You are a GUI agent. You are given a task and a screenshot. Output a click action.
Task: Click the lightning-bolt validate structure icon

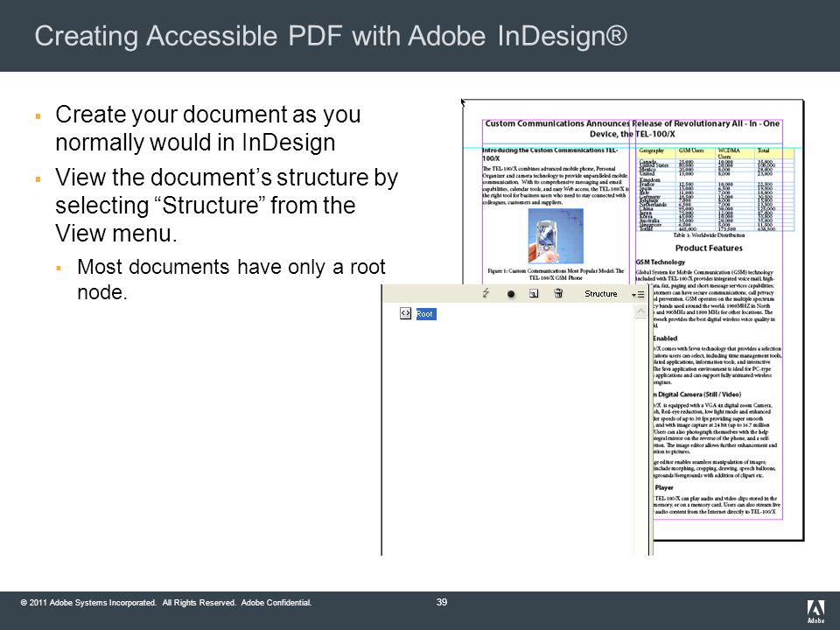point(486,293)
